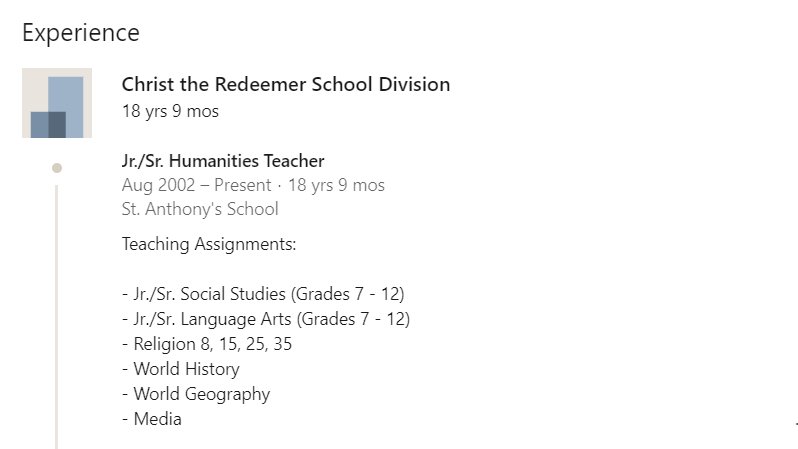This screenshot has height=449, width=798.
Task: Click the Experience section heading
Action: (x=81, y=34)
